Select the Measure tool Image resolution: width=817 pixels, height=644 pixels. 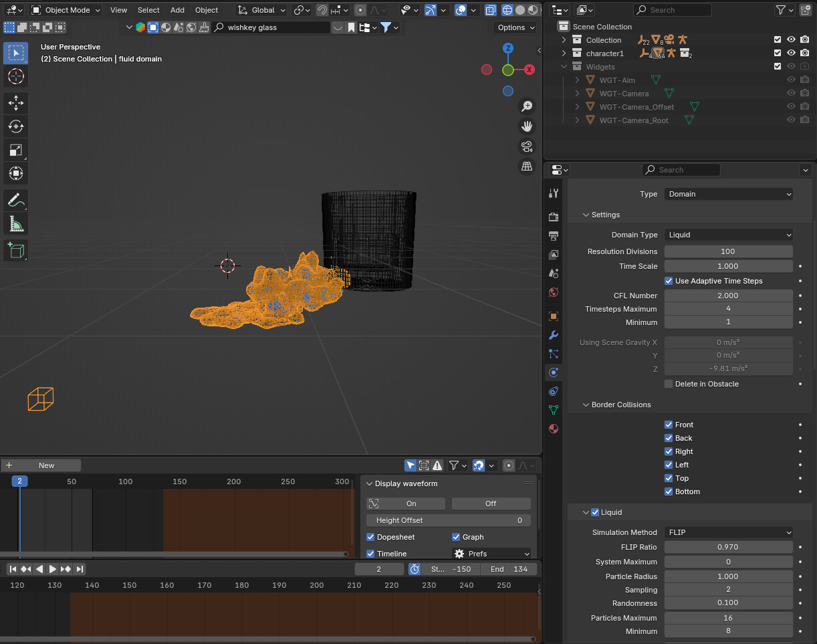pos(16,223)
